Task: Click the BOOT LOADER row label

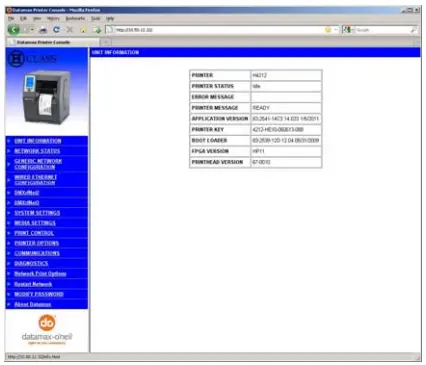Action: [209, 140]
